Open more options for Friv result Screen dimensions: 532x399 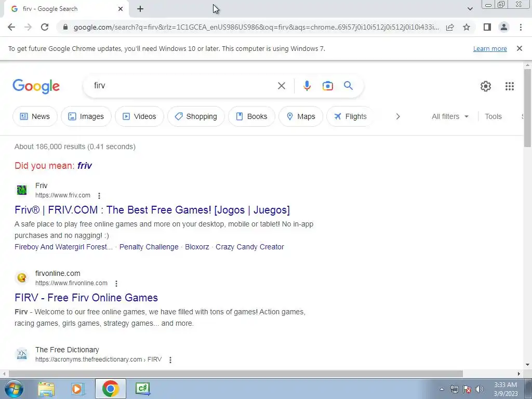[x=99, y=196]
